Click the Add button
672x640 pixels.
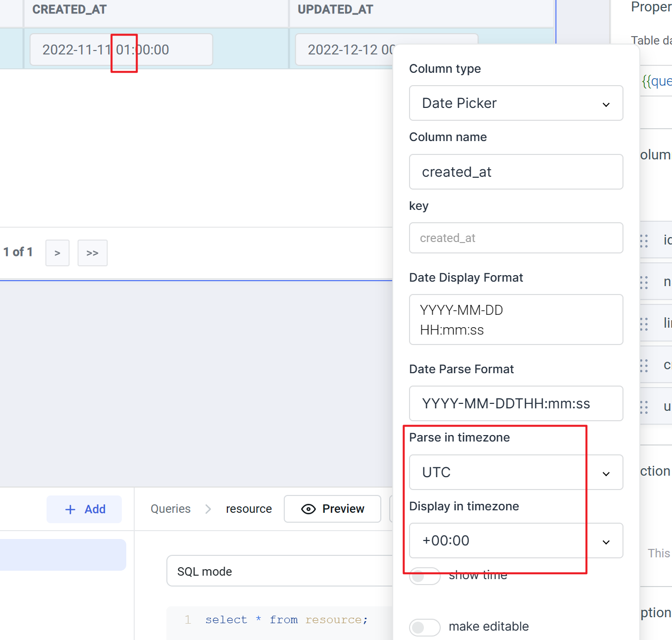coord(84,509)
